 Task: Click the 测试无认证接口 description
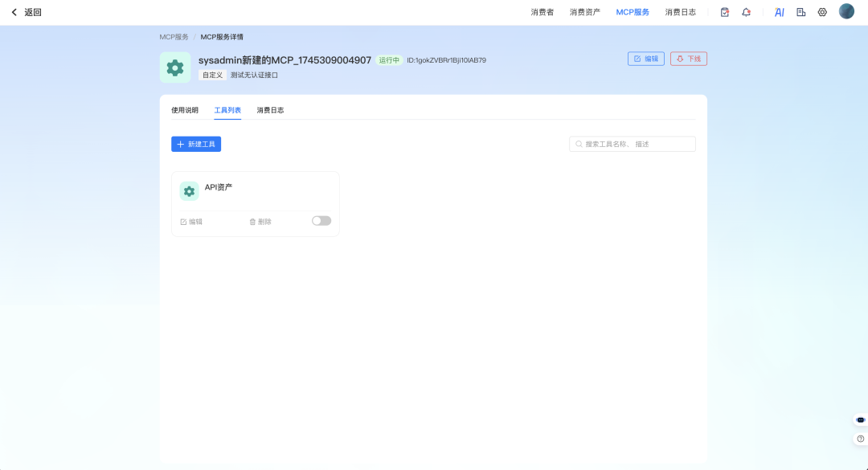254,75
